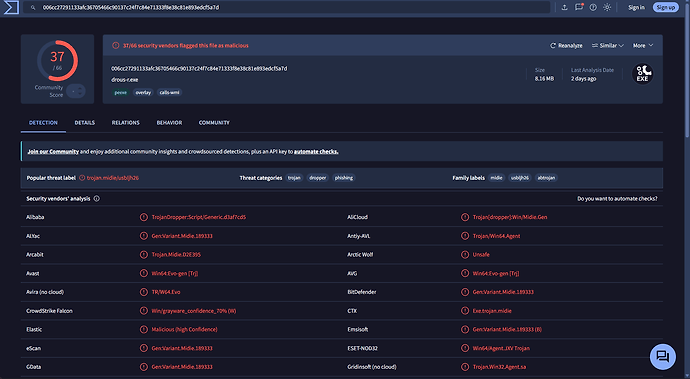Open the Community tab

pyautogui.click(x=214, y=123)
